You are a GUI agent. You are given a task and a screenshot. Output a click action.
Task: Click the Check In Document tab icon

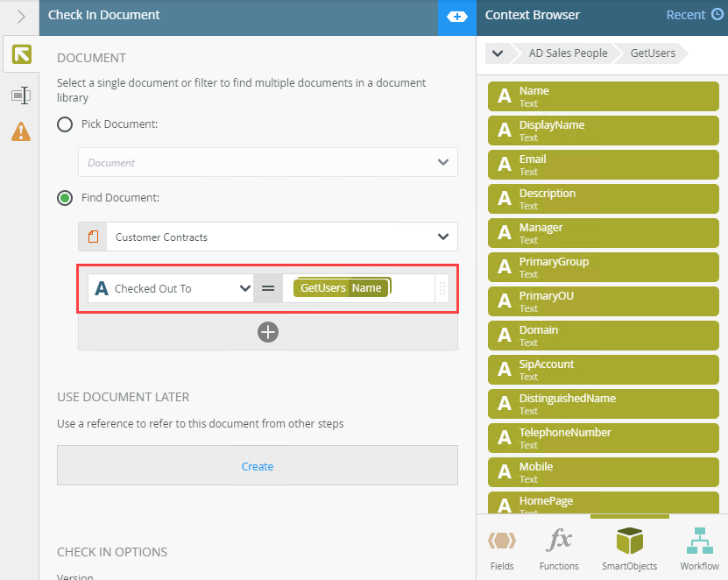pyautogui.click(x=21, y=55)
